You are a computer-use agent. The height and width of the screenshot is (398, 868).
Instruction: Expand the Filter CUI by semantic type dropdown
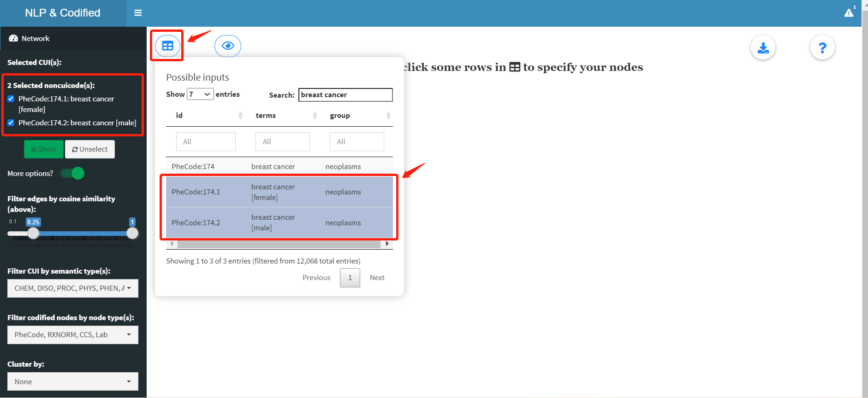tap(73, 288)
